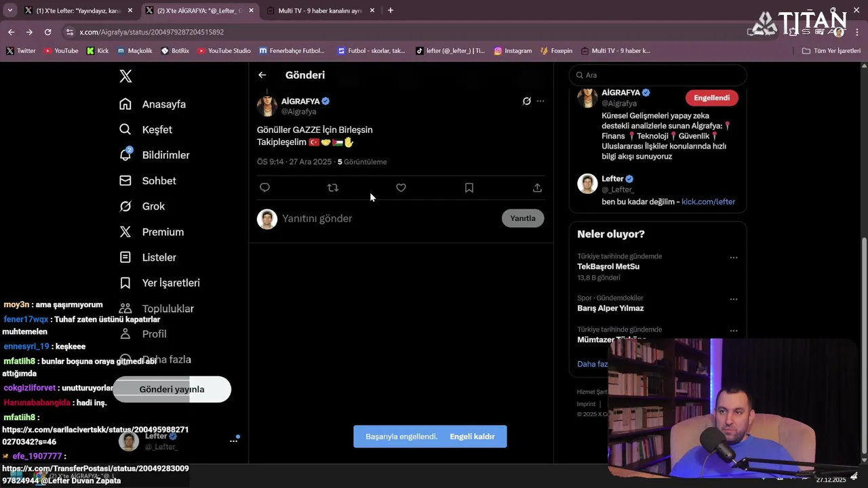Click browser forward button
The height and width of the screenshot is (488, 868).
pyautogui.click(x=29, y=32)
